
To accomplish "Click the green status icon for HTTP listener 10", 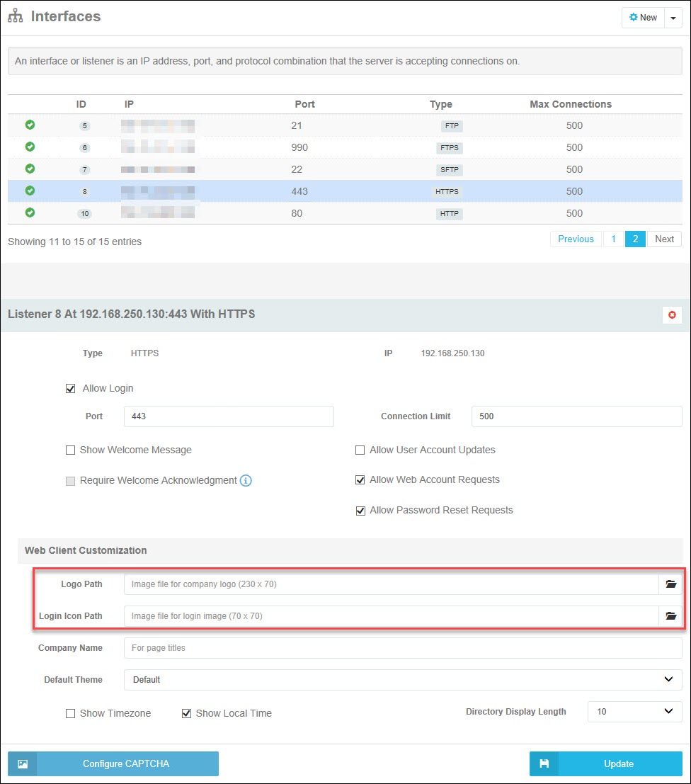I will click(x=30, y=213).
